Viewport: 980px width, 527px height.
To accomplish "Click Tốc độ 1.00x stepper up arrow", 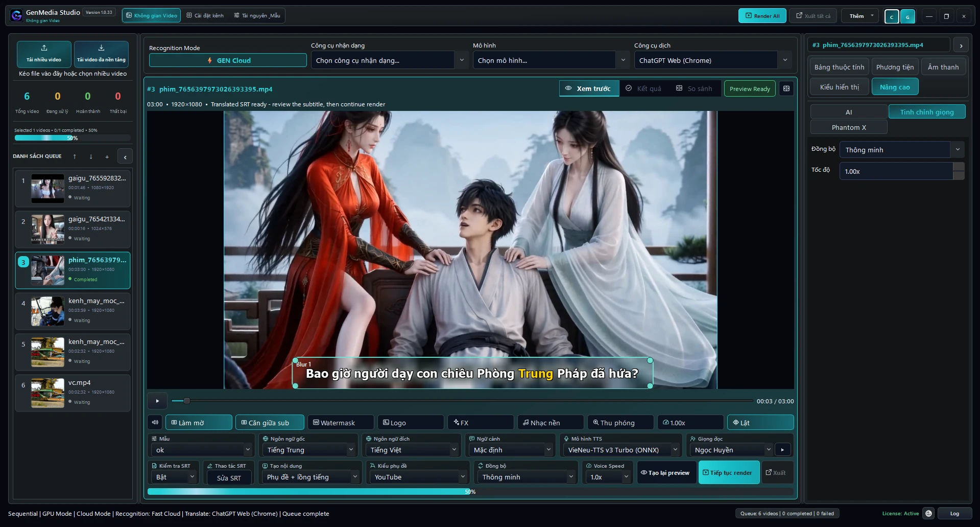I will click(959, 167).
